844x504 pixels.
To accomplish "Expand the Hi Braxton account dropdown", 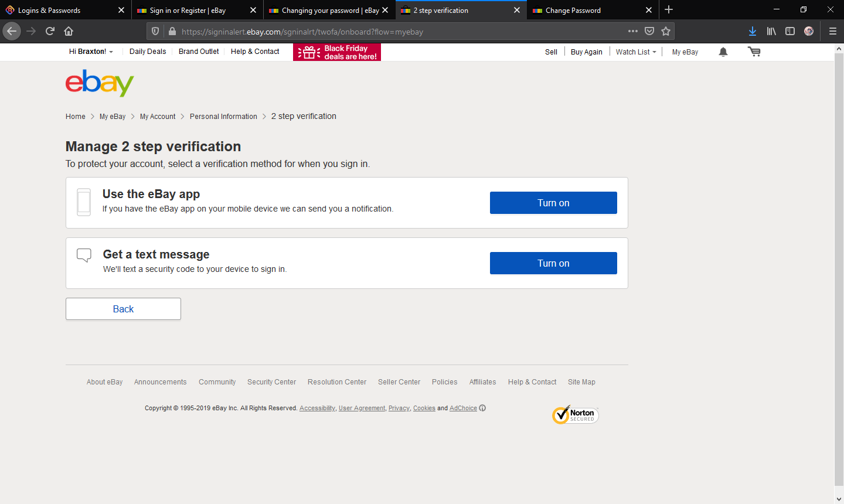I will tap(91, 52).
